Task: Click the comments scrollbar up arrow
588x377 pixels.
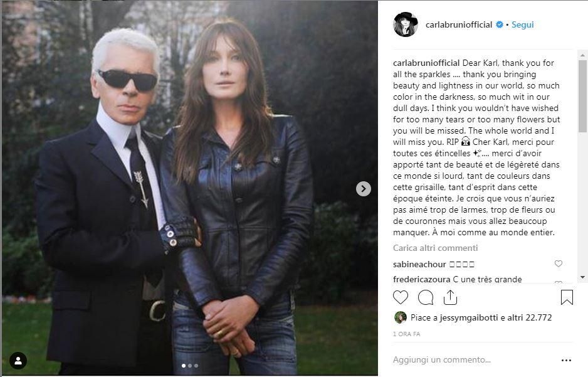Action: pyautogui.click(x=582, y=55)
